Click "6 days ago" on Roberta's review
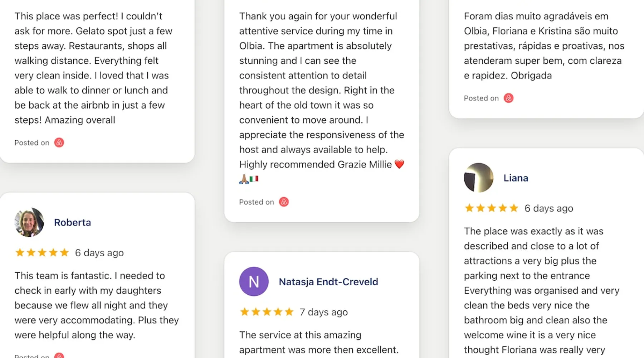Viewport: 644px width, 358px height. click(x=99, y=253)
